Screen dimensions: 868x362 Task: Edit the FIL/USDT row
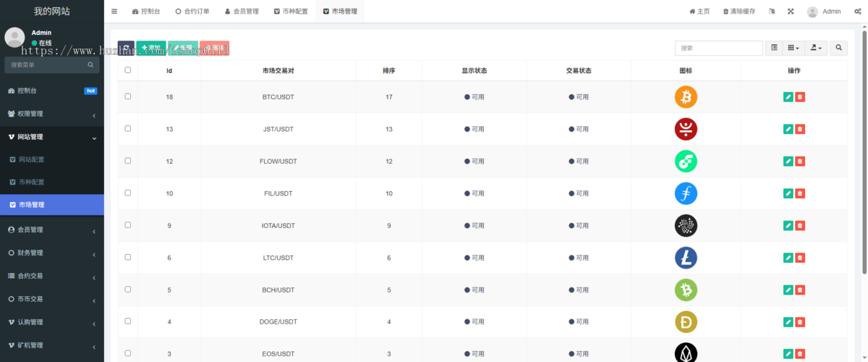[788, 193]
